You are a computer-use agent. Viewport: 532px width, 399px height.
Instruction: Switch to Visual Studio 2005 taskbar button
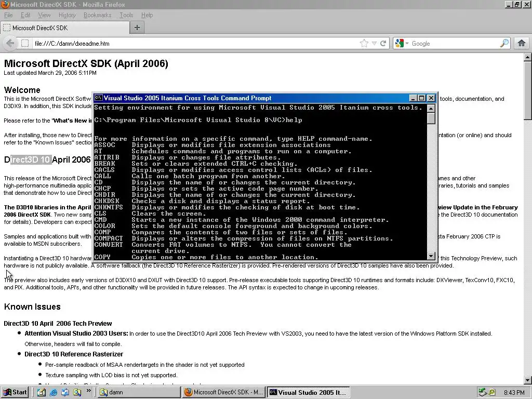pyautogui.click(x=308, y=392)
